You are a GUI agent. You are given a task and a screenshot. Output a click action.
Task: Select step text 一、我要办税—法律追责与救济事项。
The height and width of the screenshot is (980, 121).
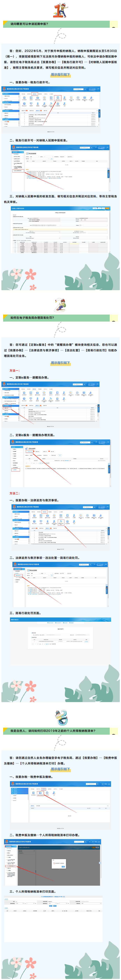pos(34,500)
